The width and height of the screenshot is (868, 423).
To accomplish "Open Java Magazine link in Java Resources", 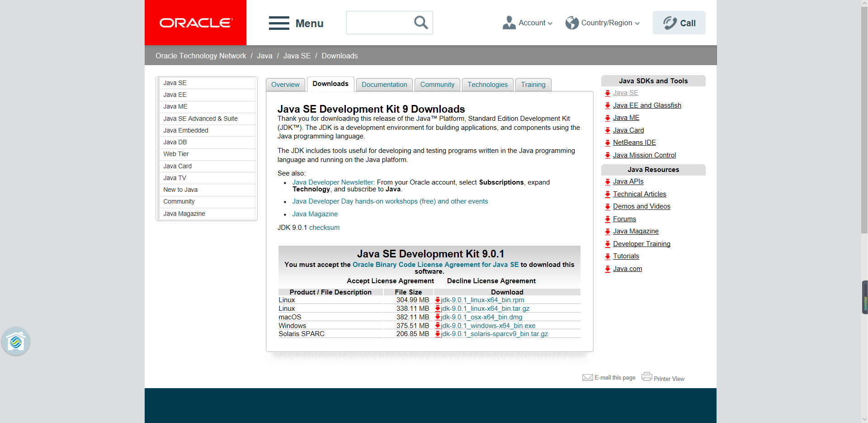I will pyautogui.click(x=636, y=231).
